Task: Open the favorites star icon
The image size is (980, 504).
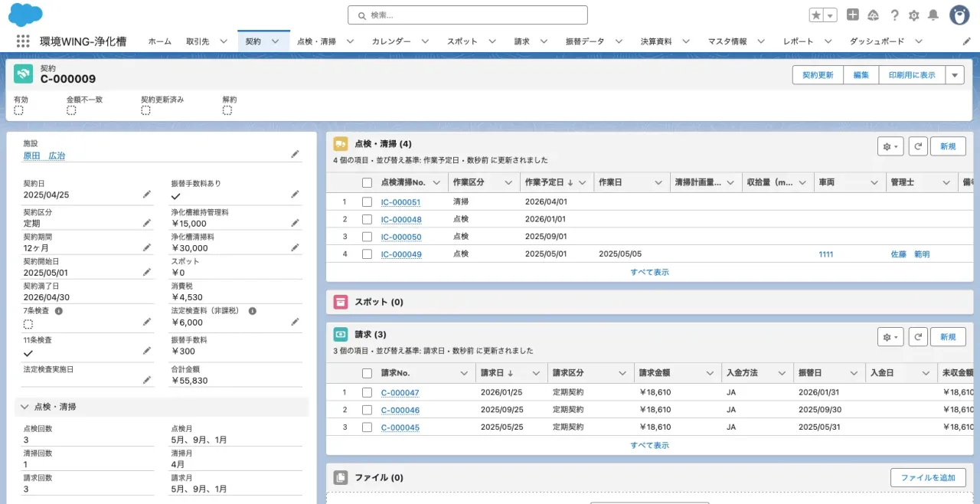Action: pyautogui.click(x=817, y=15)
